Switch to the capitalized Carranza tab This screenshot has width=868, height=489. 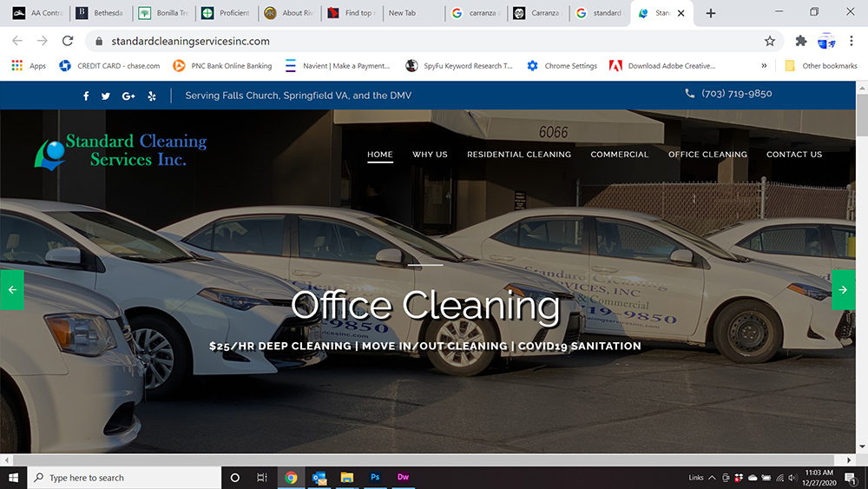tap(537, 13)
